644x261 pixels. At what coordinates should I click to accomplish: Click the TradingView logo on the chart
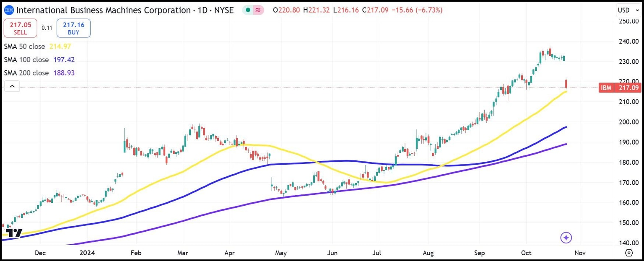pos(15,233)
